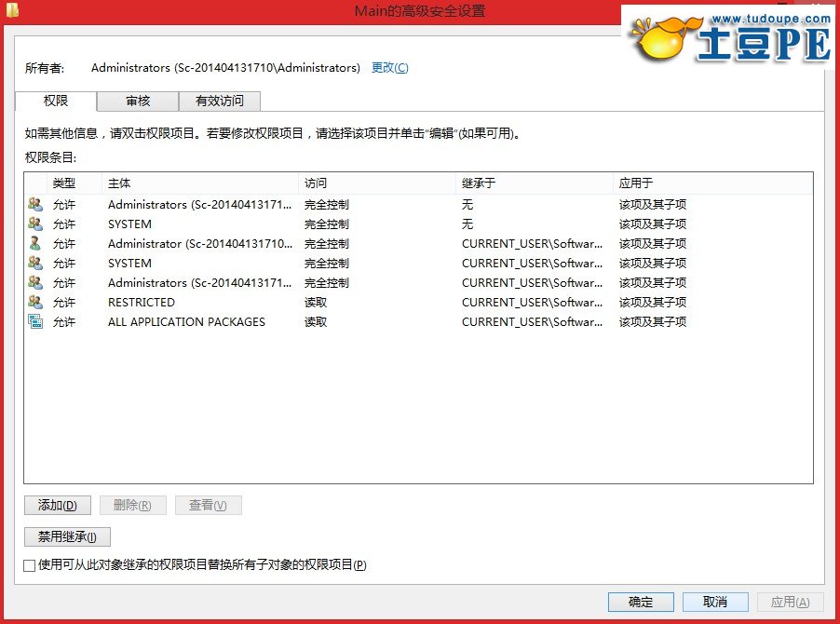Click the icon beside the first SYSTEM entry
Screen dimensions: 840x624
pos(35,224)
